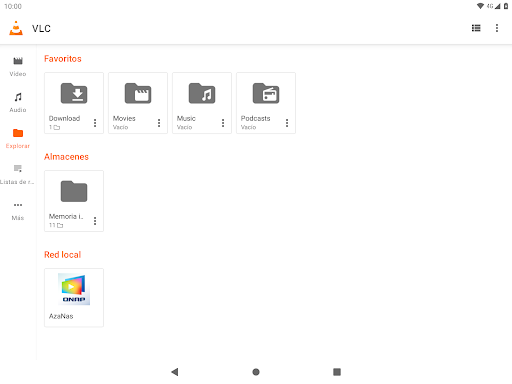The width and height of the screenshot is (512, 384).
Task: Open the Memoria interna storage folder
Action: coord(74,201)
